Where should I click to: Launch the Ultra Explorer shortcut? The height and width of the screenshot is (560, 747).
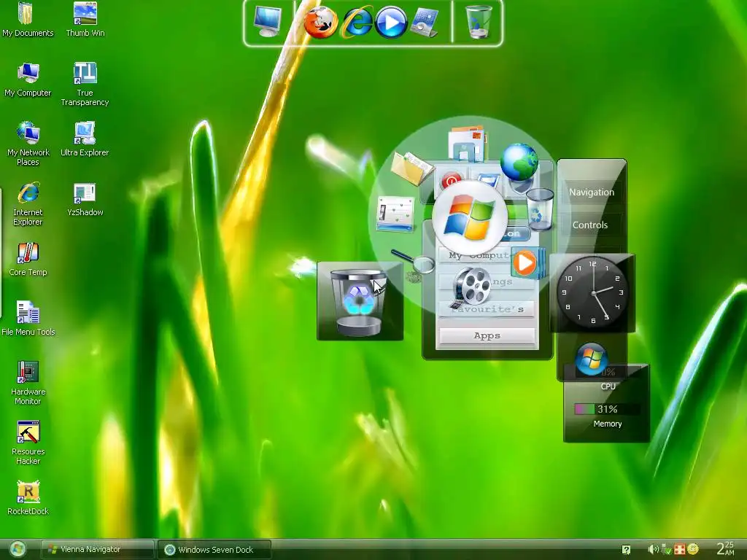85,139
